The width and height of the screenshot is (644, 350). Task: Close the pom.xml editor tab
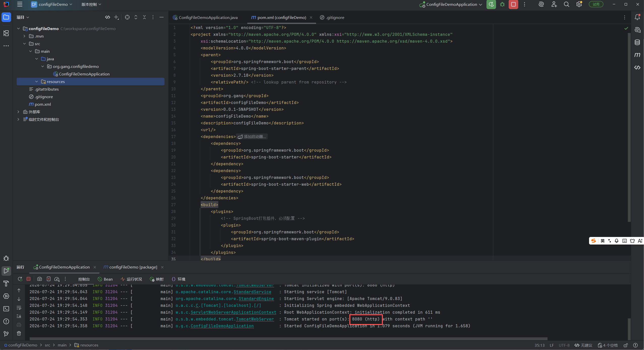[x=311, y=17]
